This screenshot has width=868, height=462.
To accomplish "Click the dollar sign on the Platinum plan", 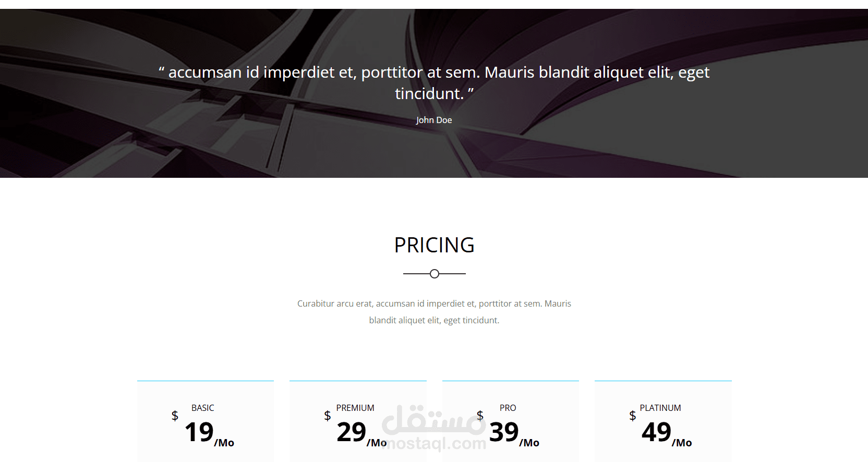I will (x=633, y=416).
